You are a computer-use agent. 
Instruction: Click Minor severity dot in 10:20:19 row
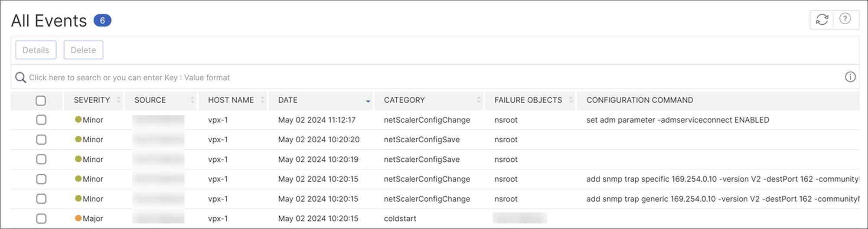pyautogui.click(x=78, y=159)
